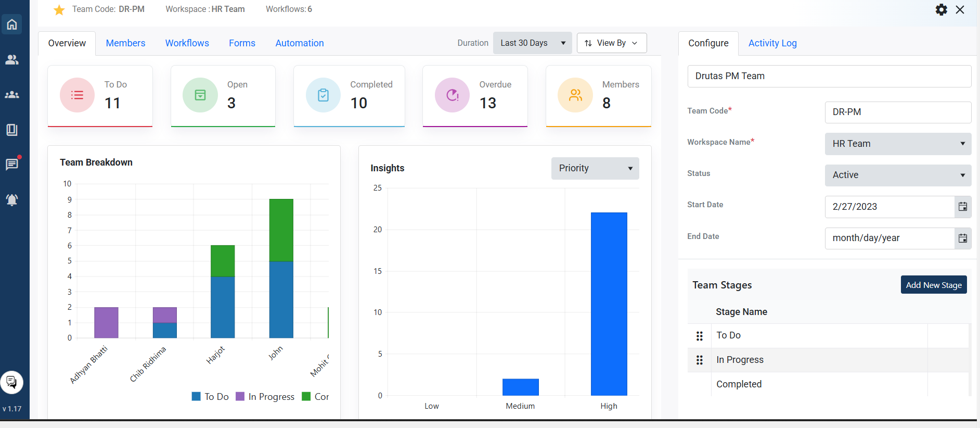Screen dimensions: 980x428
Task: Click the blue High priority bar
Action: tap(609, 304)
